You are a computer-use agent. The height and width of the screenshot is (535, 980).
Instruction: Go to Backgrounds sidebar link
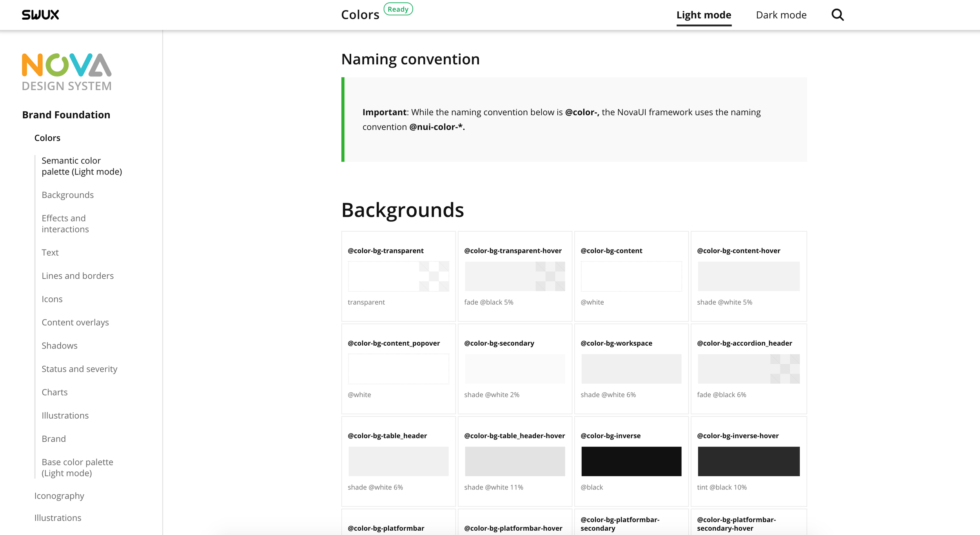click(x=67, y=195)
